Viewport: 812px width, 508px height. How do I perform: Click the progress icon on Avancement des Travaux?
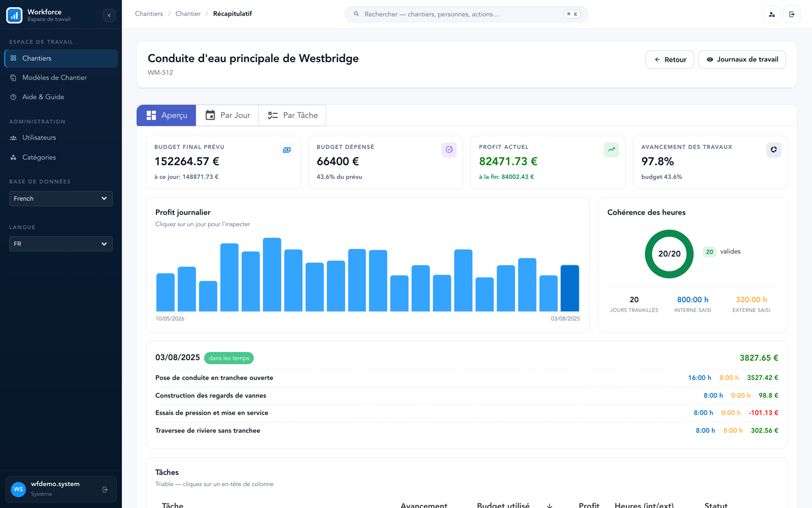pyautogui.click(x=774, y=150)
